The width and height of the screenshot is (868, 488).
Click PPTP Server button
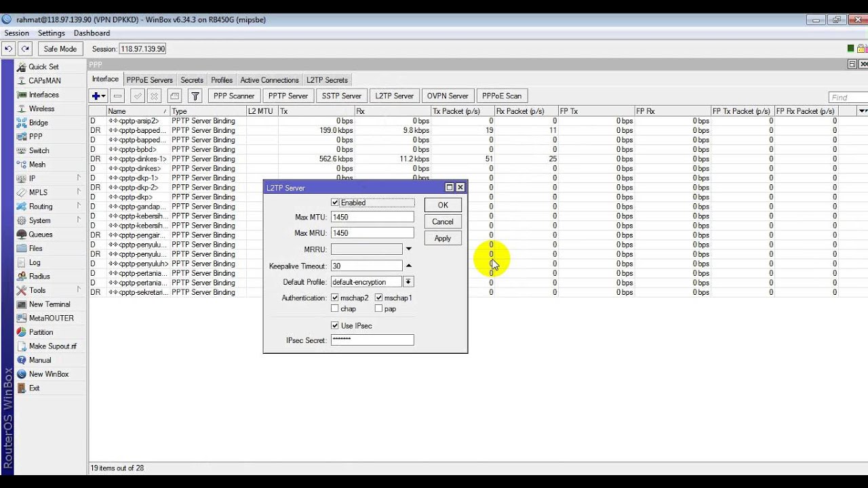click(x=288, y=96)
